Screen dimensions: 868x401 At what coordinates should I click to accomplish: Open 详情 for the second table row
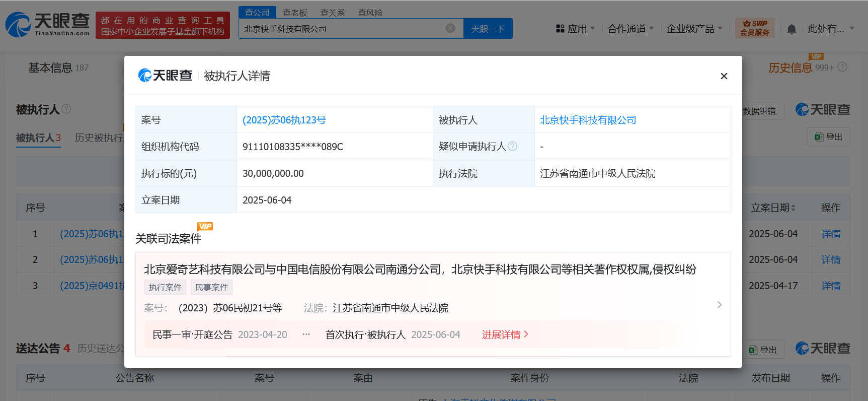[831, 259]
